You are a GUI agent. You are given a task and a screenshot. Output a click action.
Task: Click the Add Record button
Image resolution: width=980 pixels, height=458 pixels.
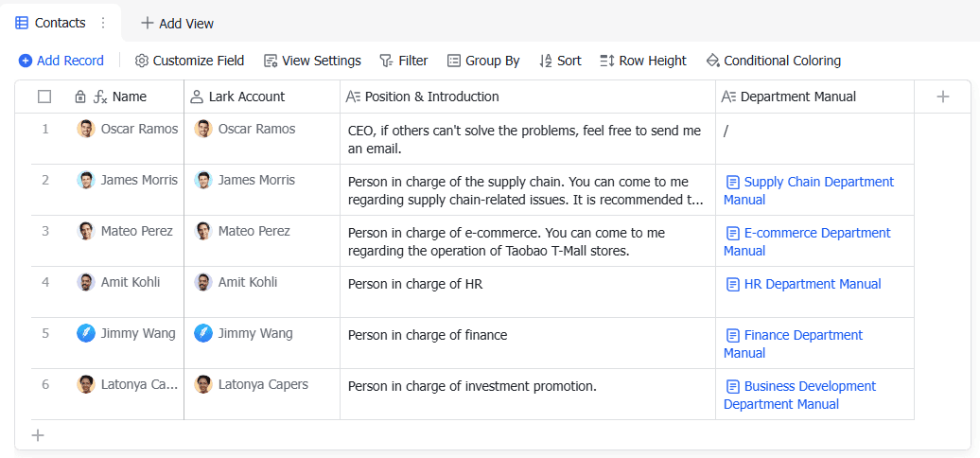pyautogui.click(x=61, y=61)
